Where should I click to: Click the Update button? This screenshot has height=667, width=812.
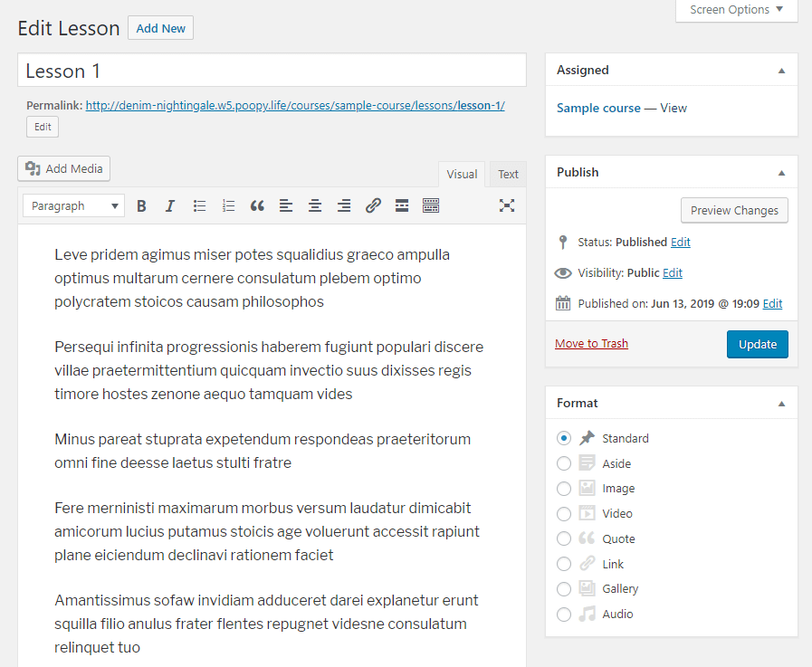(x=757, y=344)
